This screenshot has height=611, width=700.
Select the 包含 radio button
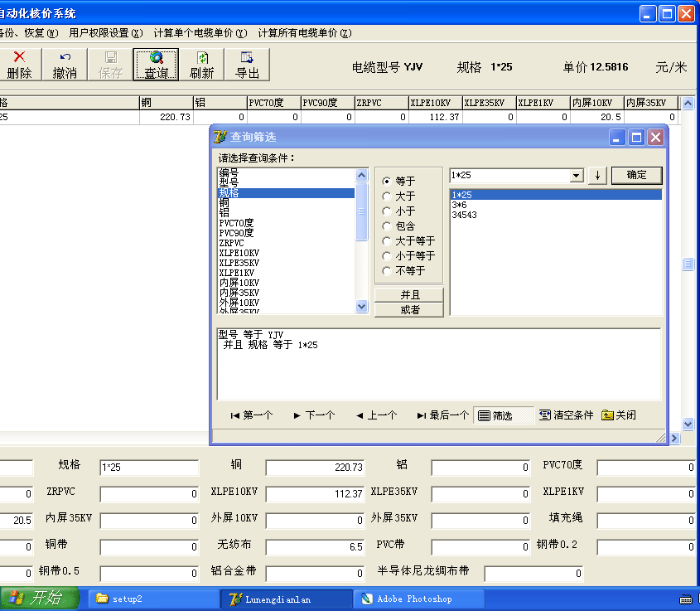tap(387, 226)
